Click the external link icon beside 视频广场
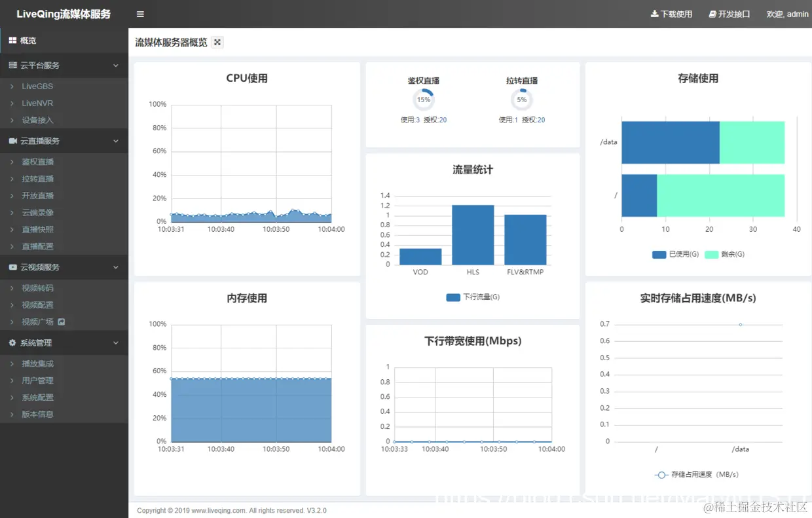The height and width of the screenshot is (518, 812). click(62, 322)
